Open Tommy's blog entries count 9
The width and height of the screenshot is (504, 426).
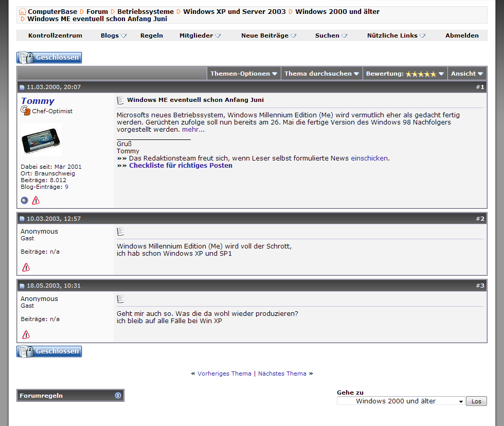66,187
